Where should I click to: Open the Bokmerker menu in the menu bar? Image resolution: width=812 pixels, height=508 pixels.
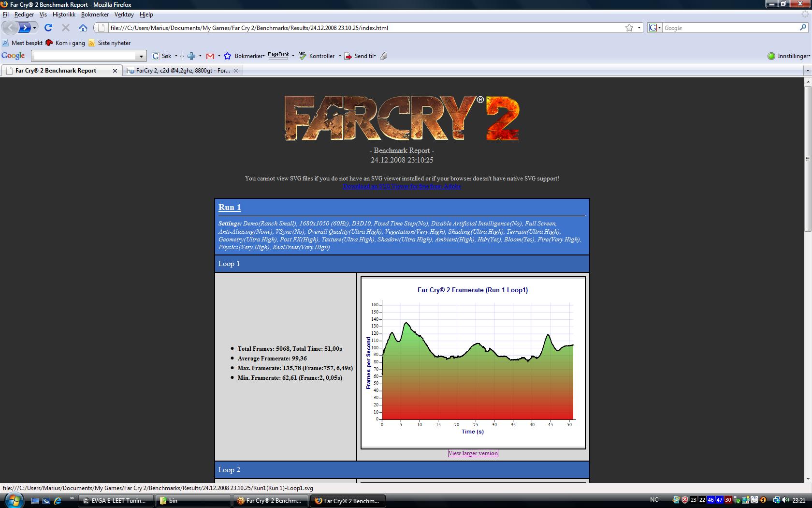(x=95, y=15)
